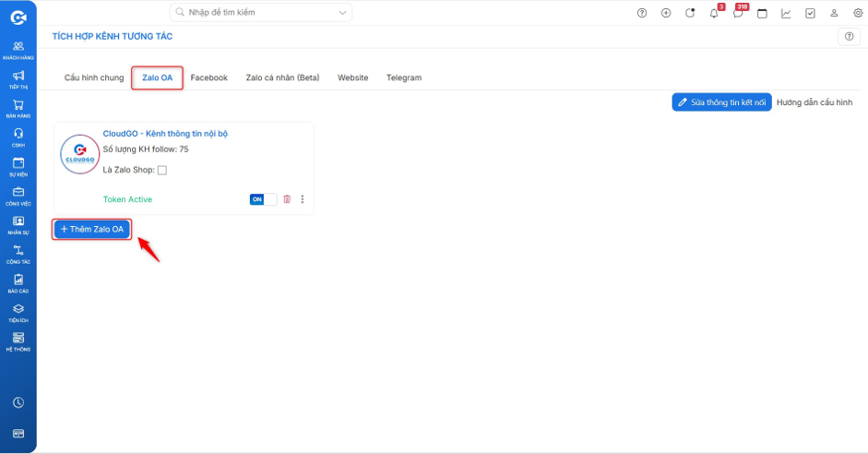Open the Hướng dẫn cấu hình link
This screenshot has height=454, width=868.
(x=814, y=102)
